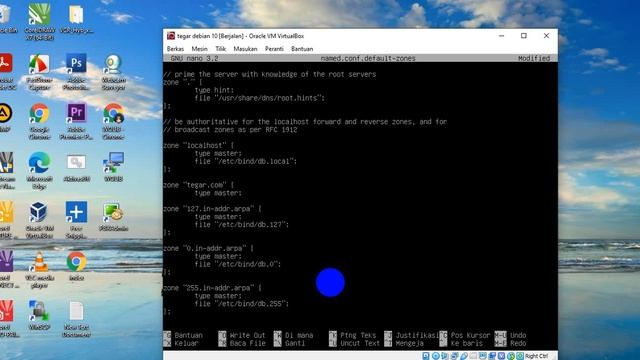
Task: Click the audio status icon
Action: click(444, 356)
